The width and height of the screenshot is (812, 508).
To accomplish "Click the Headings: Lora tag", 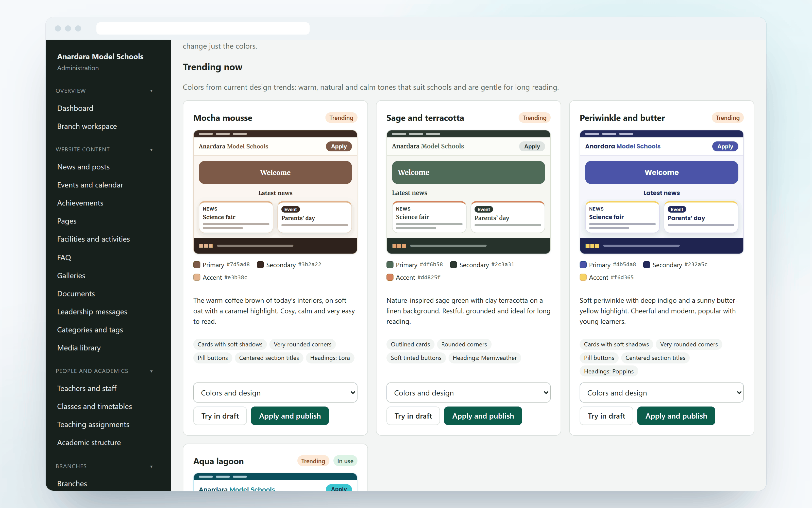I will (x=330, y=358).
